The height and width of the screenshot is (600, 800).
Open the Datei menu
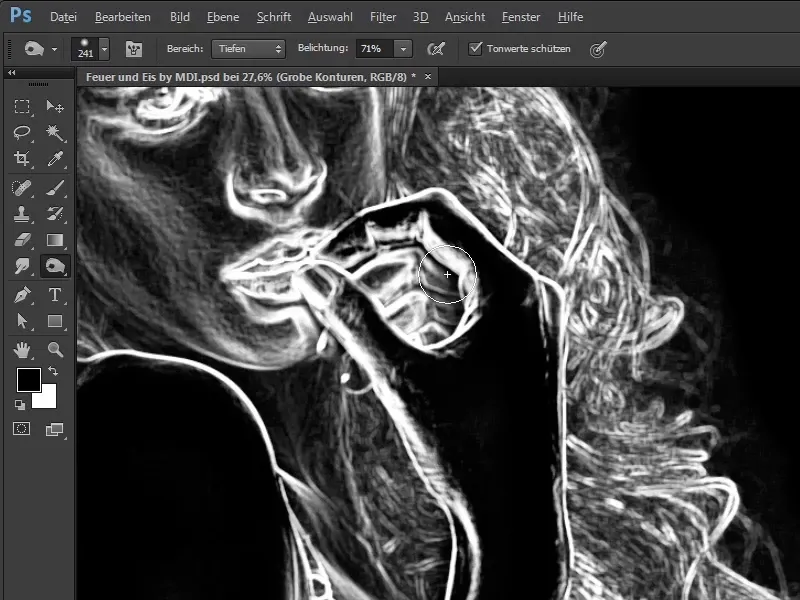(63, 17)
